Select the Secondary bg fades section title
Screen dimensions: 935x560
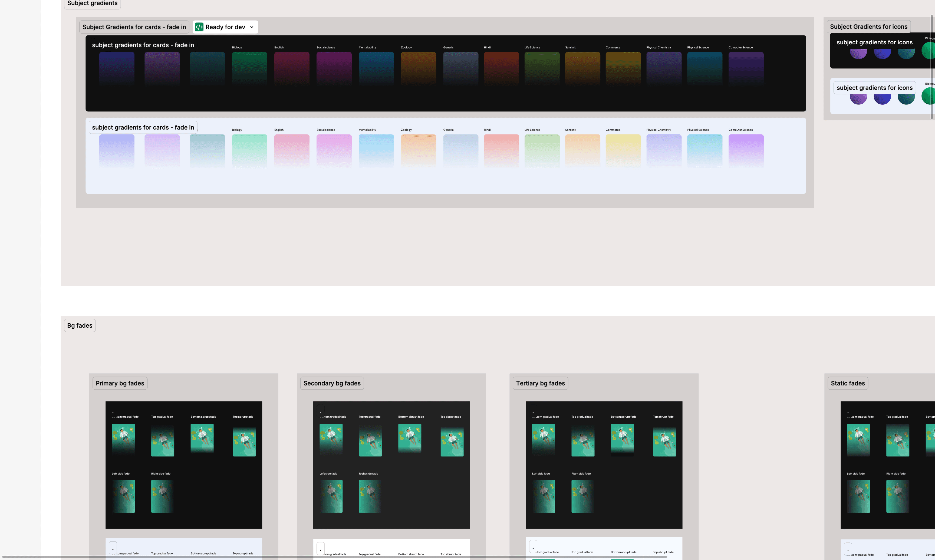[332, 383]
